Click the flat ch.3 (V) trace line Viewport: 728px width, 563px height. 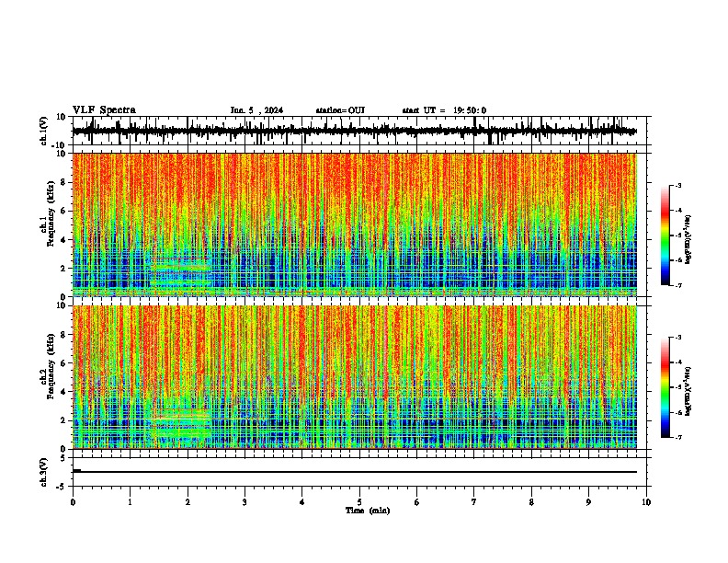point(354,472)
